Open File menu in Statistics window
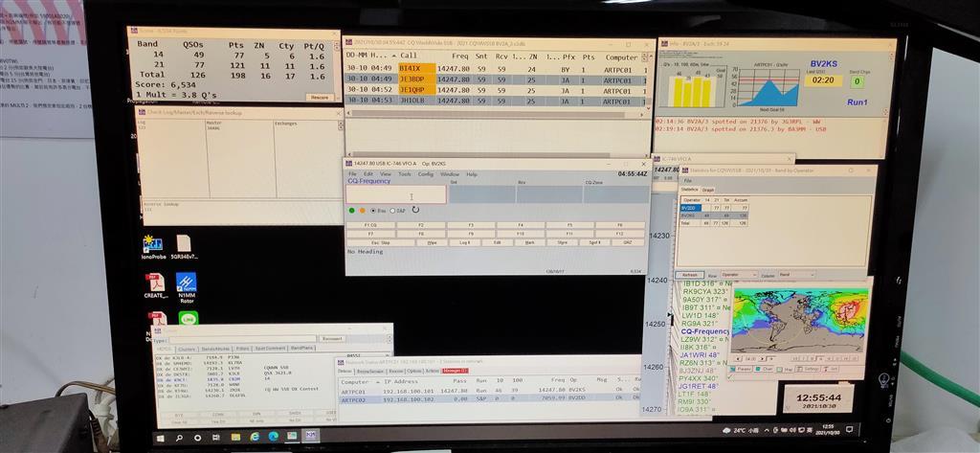 coord(687,180)
